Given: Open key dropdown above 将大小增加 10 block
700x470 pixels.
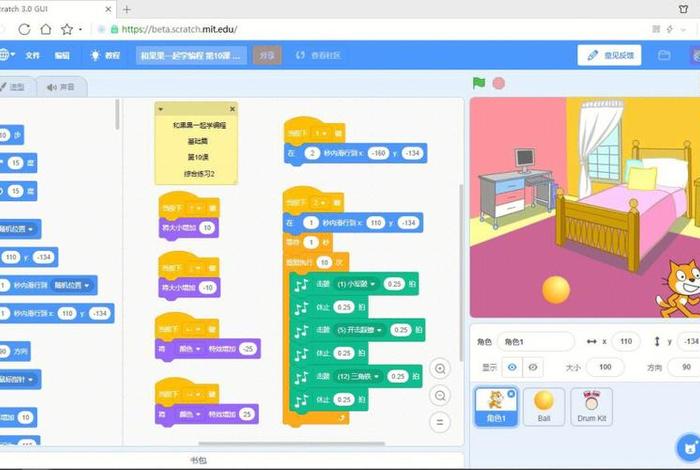Looking at the screenshot, I should [x=196, y=208].
